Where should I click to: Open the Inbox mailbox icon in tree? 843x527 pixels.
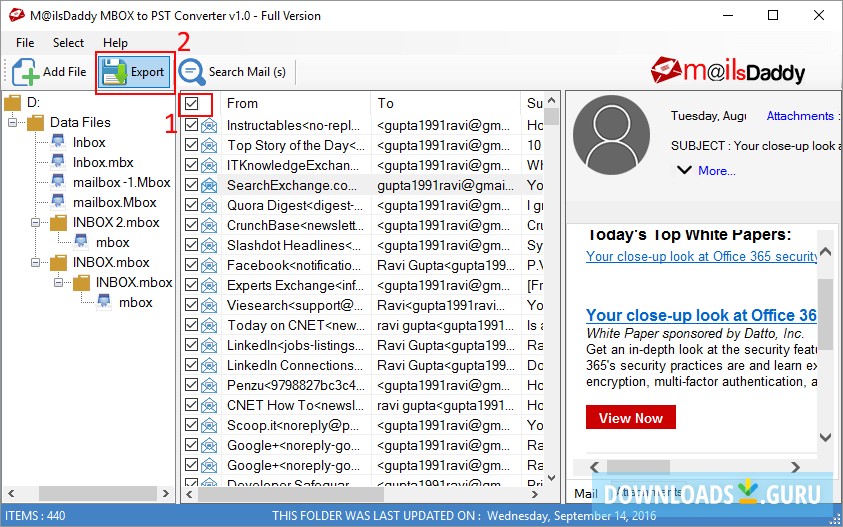tap(59, 143)
